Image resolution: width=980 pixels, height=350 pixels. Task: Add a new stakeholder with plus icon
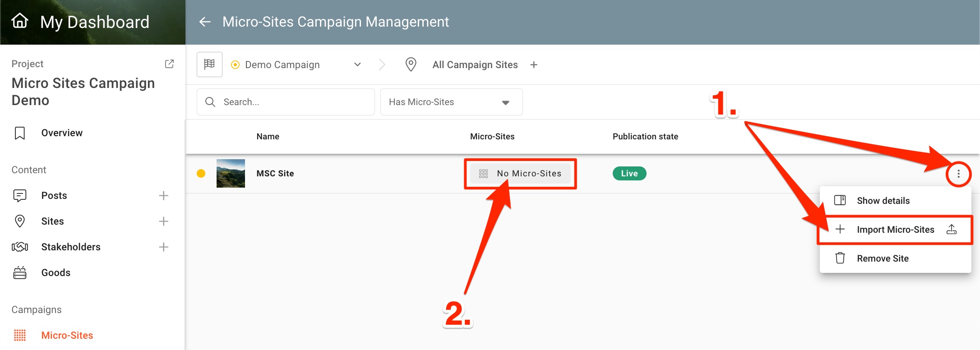(x=163, y=247)
